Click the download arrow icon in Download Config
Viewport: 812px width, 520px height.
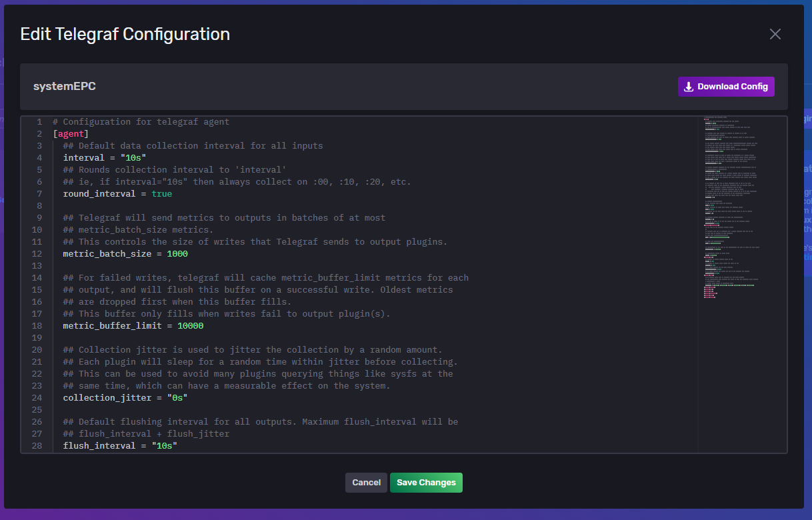tap(689, 87)
